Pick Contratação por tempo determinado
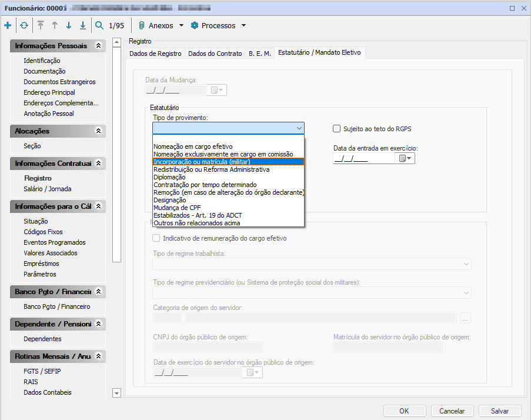 point(229,185)
